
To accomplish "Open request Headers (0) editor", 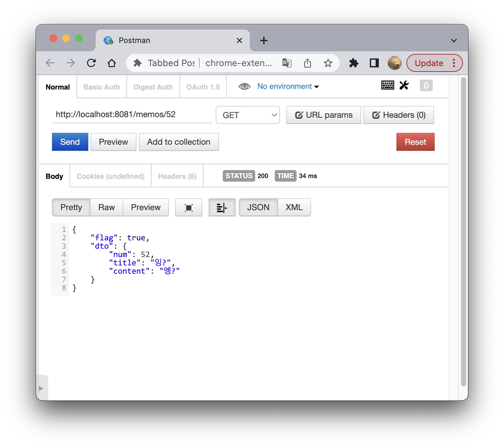I will [x=399, y=115].
